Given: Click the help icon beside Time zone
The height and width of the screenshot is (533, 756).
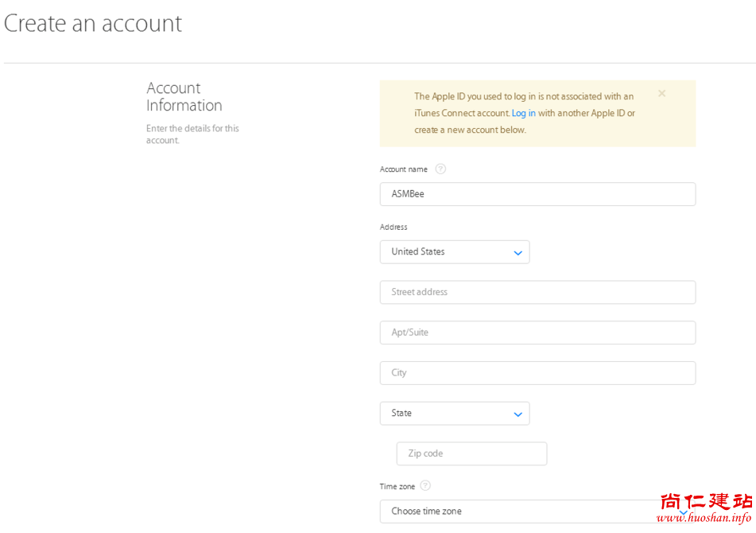Looking at the screenshot, I should pos(425,485).
